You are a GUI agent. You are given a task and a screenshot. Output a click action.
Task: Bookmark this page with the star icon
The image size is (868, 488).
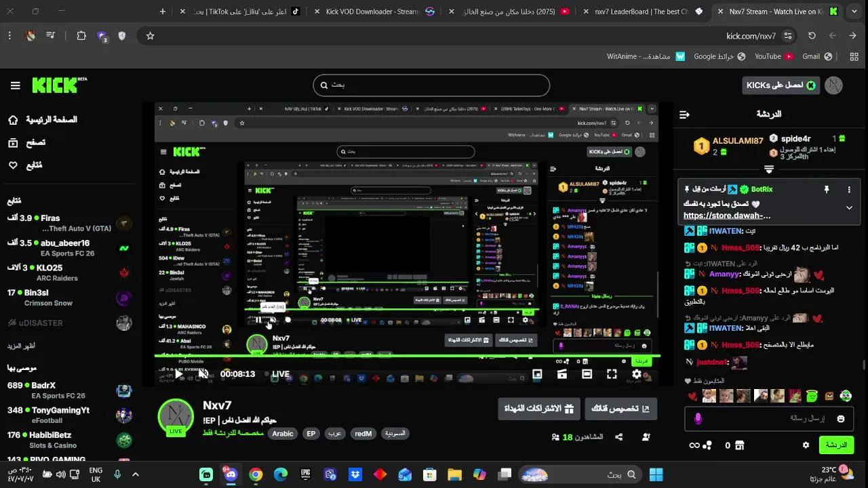pos(151,36)
